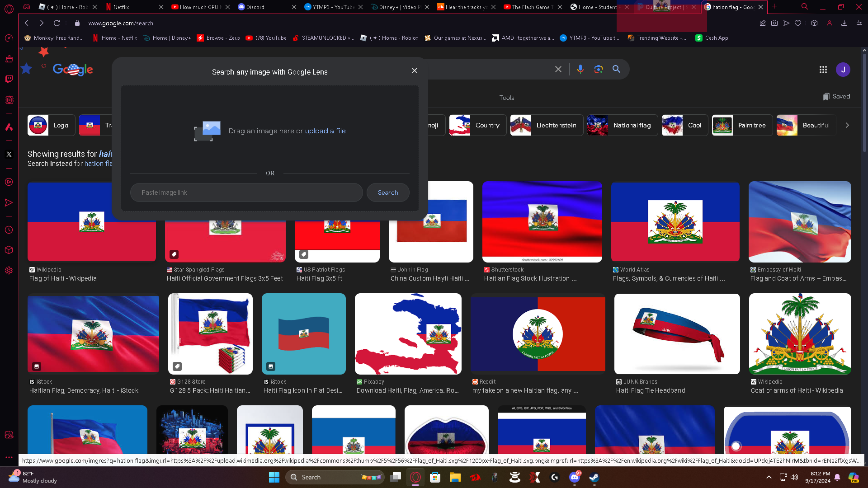Open X (Twitter) sidebar panel
The width and height of the screenshot is (868, 488).
click(9, 155)
